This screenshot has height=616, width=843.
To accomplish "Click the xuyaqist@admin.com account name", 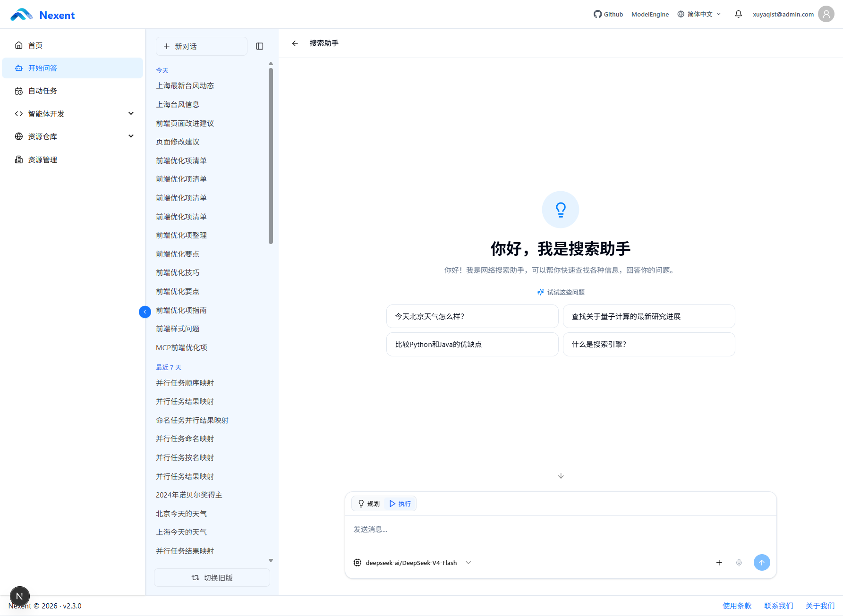I will [783, 14].
